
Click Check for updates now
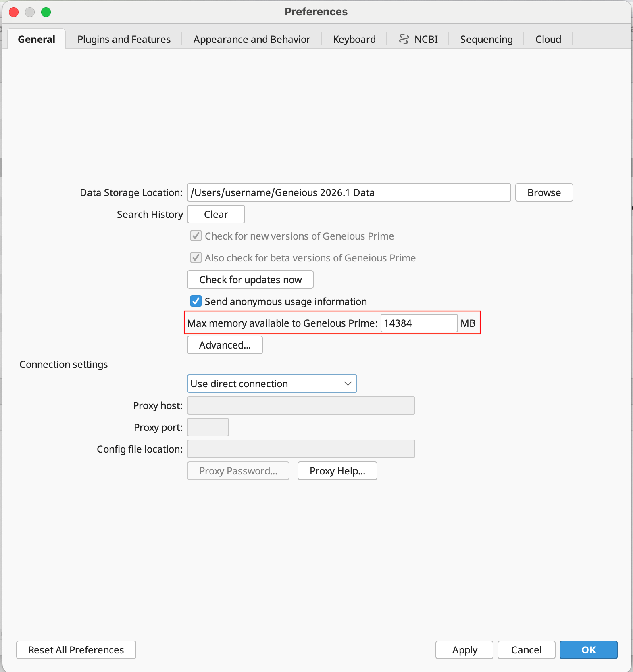[250, 280]
